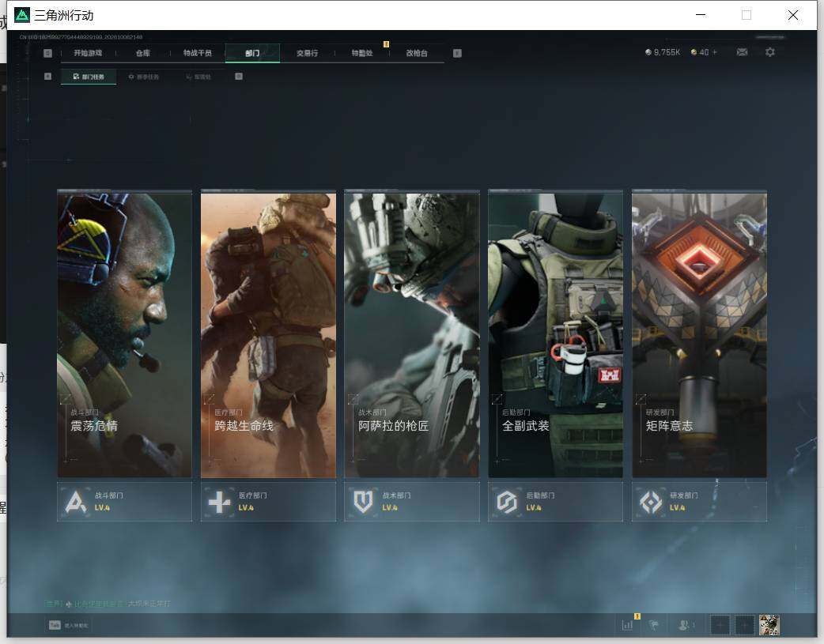Click the medical department cross icon
Image resolution: width=824 pixels, height=644 pixels.
coord(219,503)
